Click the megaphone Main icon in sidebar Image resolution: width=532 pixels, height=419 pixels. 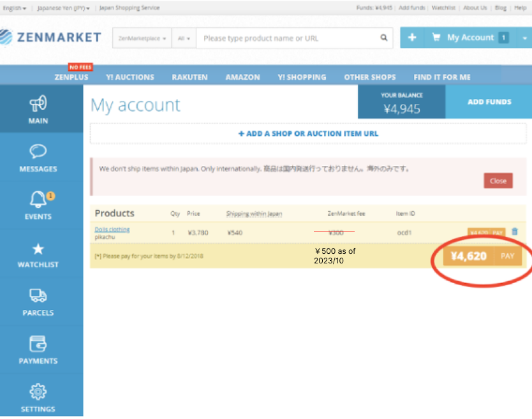coord(38,103)
